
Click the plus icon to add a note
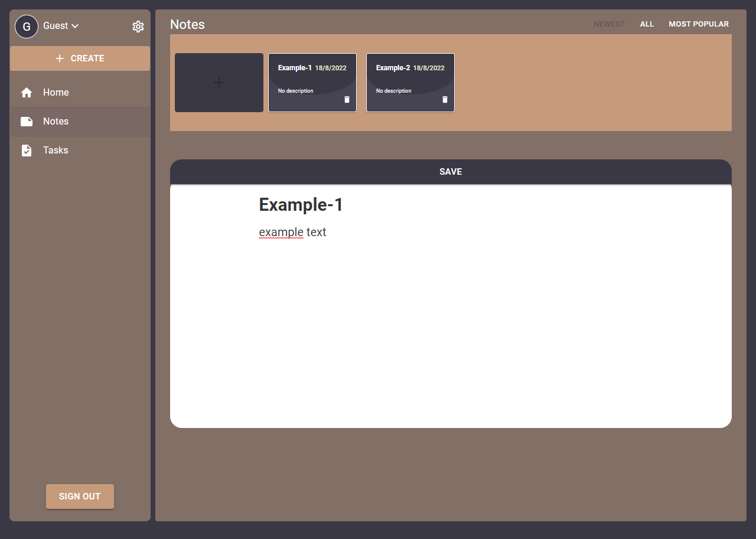[219, 83]
